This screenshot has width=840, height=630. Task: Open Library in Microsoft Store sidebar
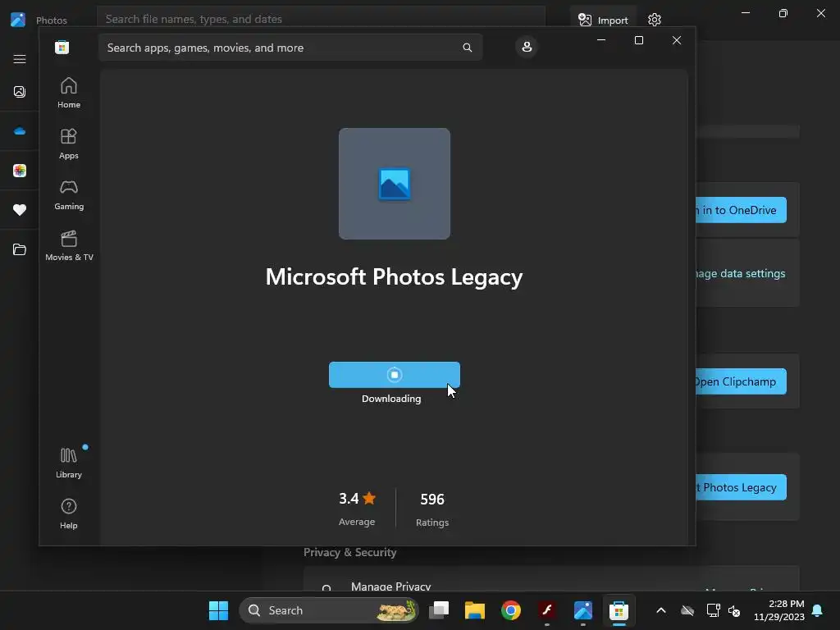click(x=69, y=463)
